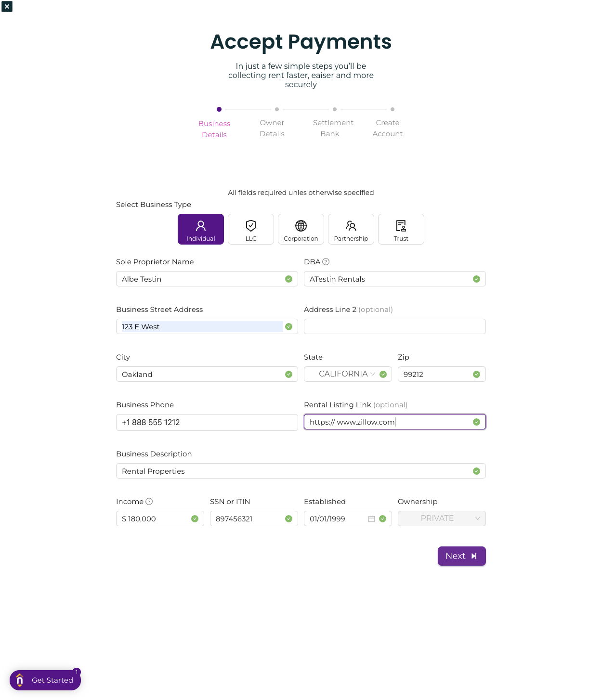Click green check icon in Street Address field
The image size is (602, 700).
[288, 326]
